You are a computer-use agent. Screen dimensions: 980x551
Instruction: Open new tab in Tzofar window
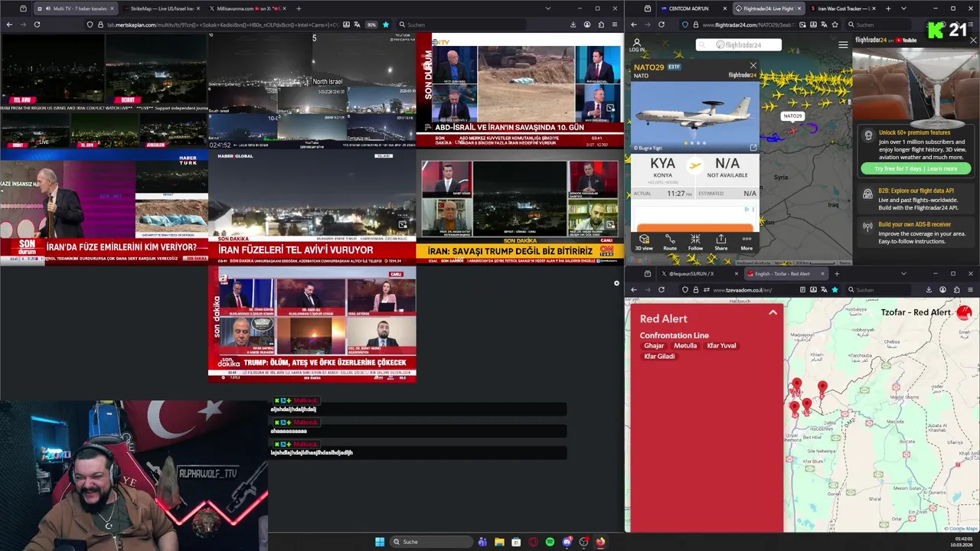click(837, 273)
